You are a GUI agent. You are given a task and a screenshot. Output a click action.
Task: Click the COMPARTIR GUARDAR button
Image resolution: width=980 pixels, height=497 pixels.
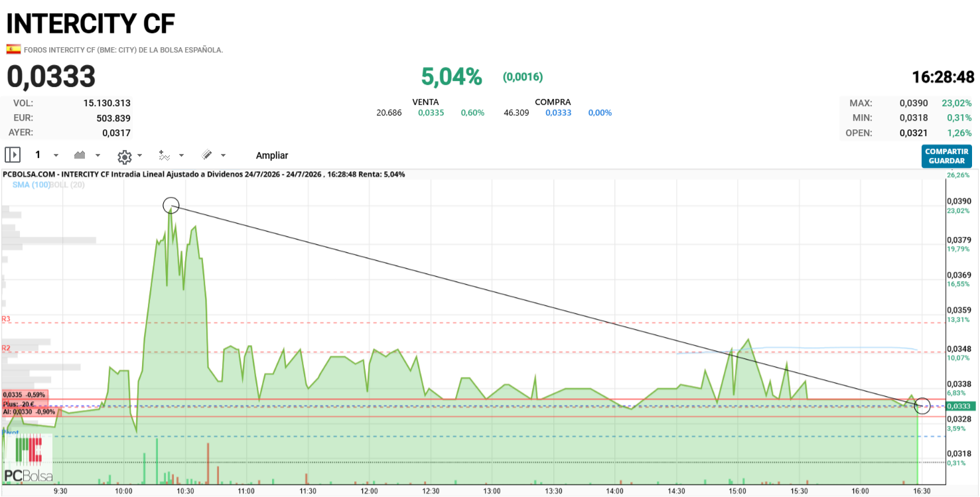[x=947, y=157]
